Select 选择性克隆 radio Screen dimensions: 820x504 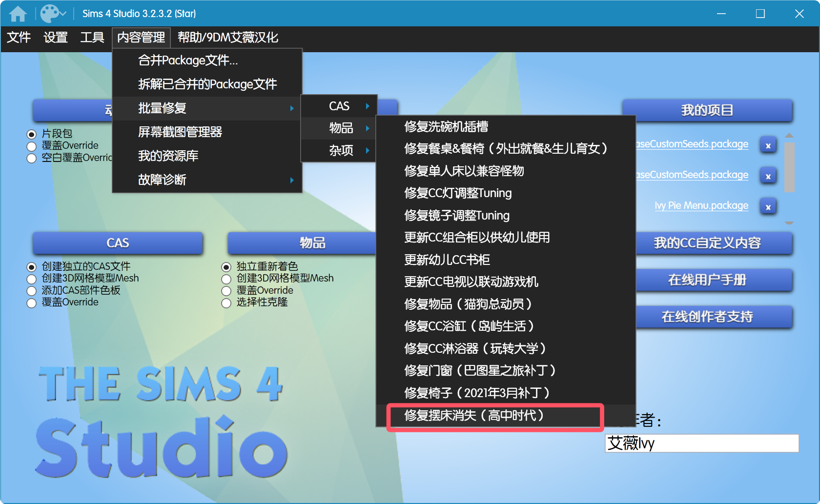[226, 303]
